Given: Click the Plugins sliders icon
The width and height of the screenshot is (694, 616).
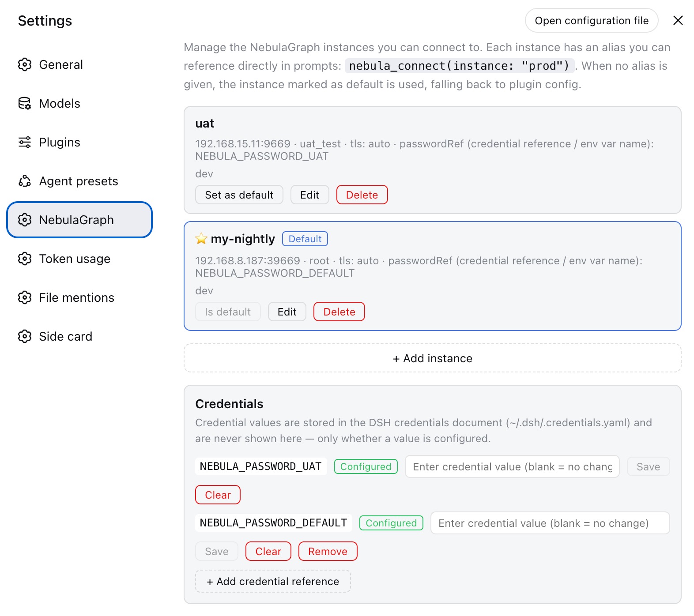Looking at the screenshot, I should pyautogui.click(x=25, y=142).
